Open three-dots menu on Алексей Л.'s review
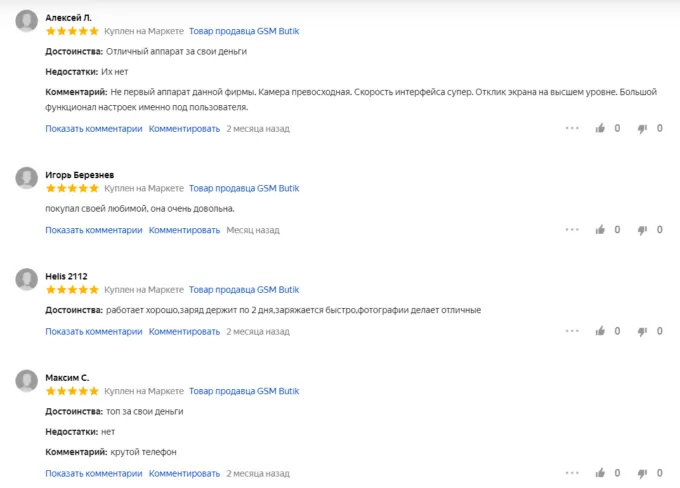 [x=572, y=128]
